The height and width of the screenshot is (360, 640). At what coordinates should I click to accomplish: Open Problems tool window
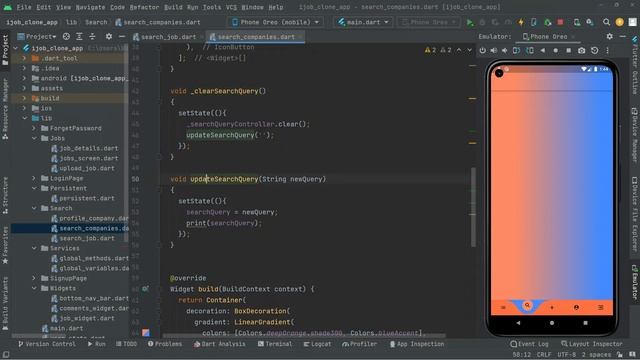pyautogui.click(x=165, y=344)
